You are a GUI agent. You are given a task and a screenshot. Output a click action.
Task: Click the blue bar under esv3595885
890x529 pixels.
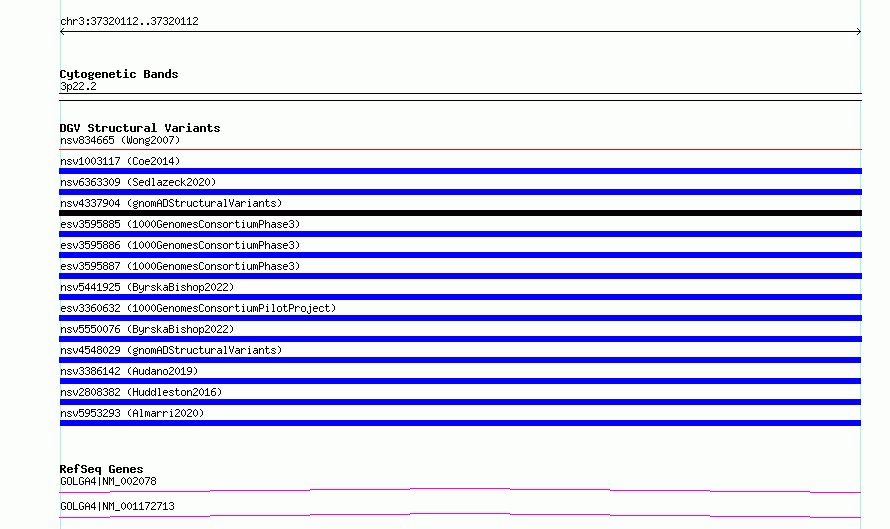click(460, 234)
